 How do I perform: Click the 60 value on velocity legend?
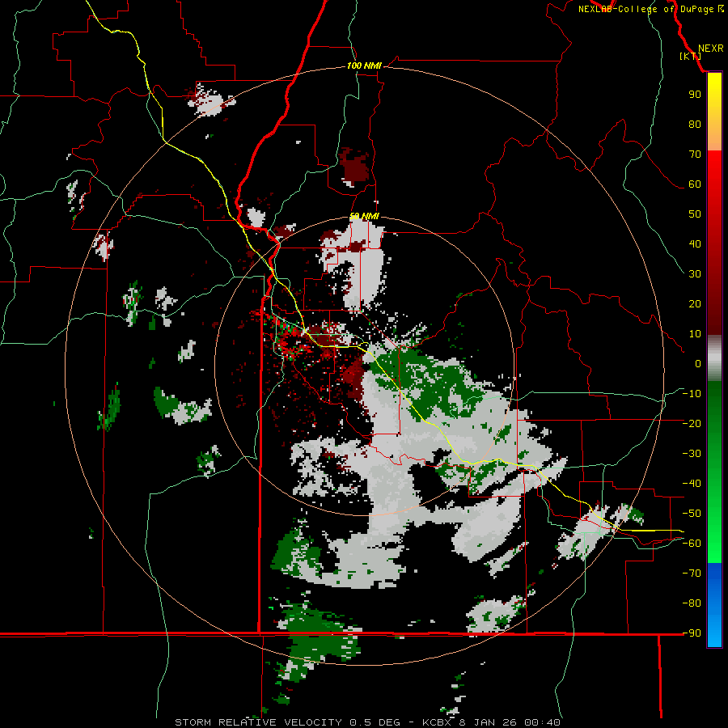click(695, 184)
